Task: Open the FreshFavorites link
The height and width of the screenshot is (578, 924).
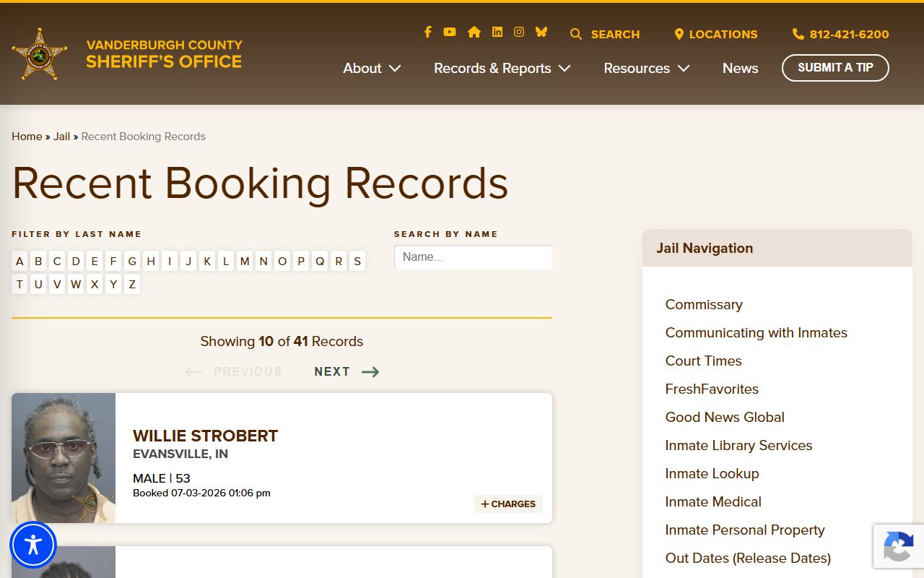Action: pos(712,389)
